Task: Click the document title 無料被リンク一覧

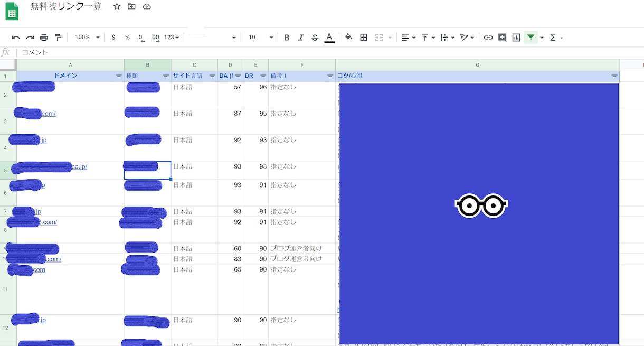Action: coord(66,6)
